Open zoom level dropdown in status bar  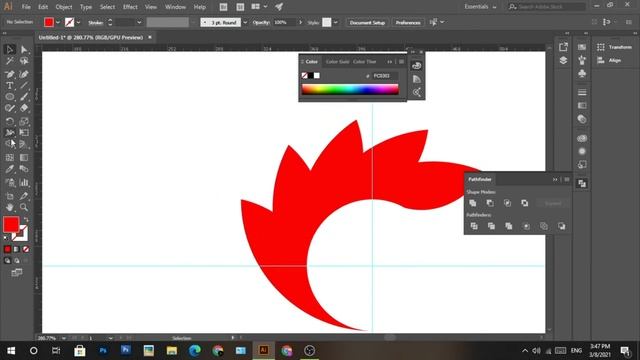point(64,338)
